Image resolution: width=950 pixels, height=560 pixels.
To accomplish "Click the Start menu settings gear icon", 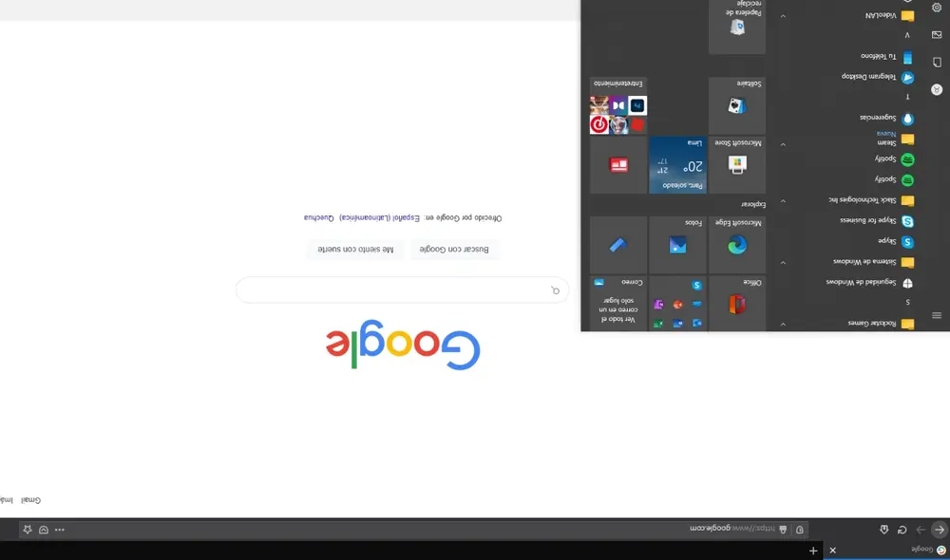I will (x=937, y=7).
